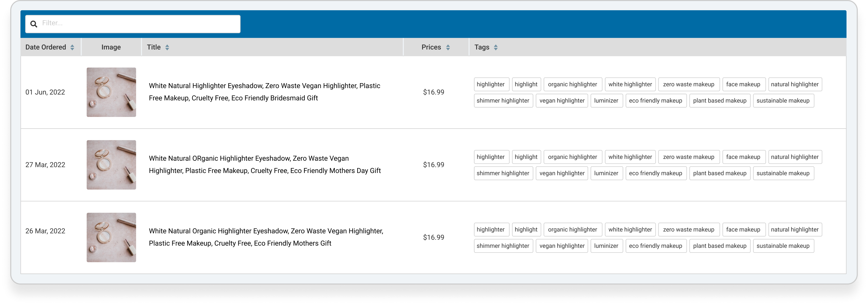Image resolution: width=868 pixels, height=305 pixels.
Task: Click the Tags column header label
Action: [x=482, y=47]
